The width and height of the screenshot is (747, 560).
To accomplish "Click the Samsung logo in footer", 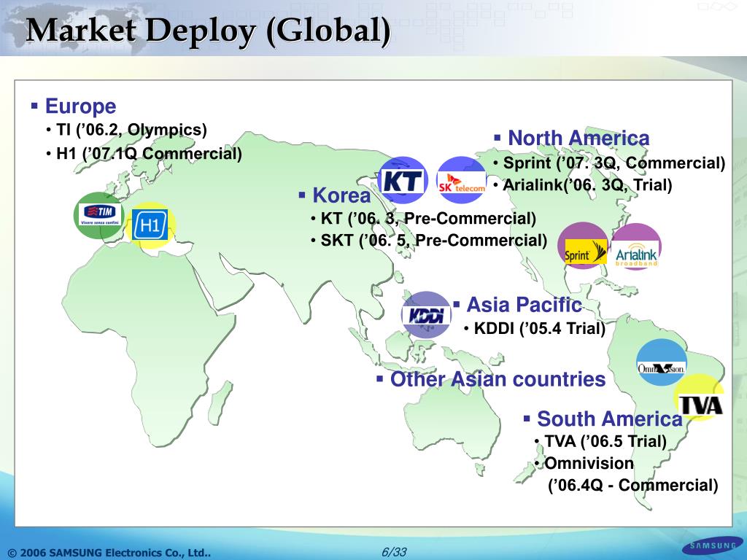I will (713, 546).
